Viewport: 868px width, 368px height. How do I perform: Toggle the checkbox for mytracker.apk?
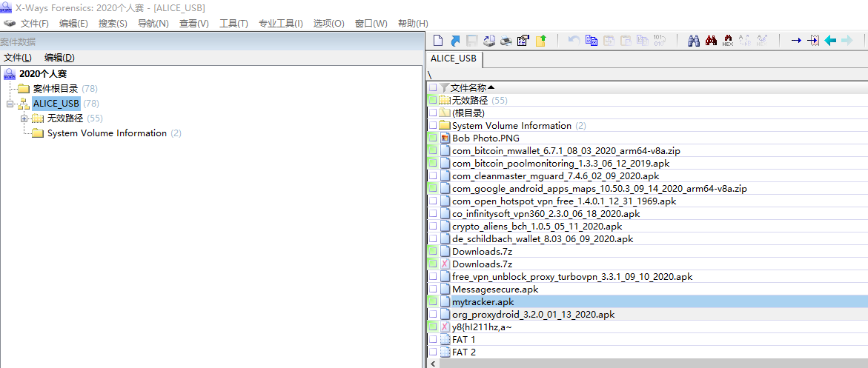(433, 302)
